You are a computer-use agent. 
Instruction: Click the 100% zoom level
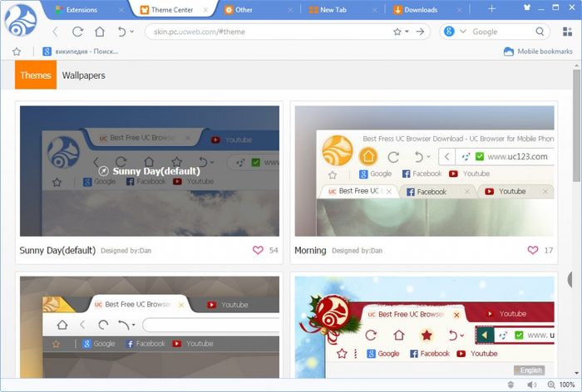point(567,385)
